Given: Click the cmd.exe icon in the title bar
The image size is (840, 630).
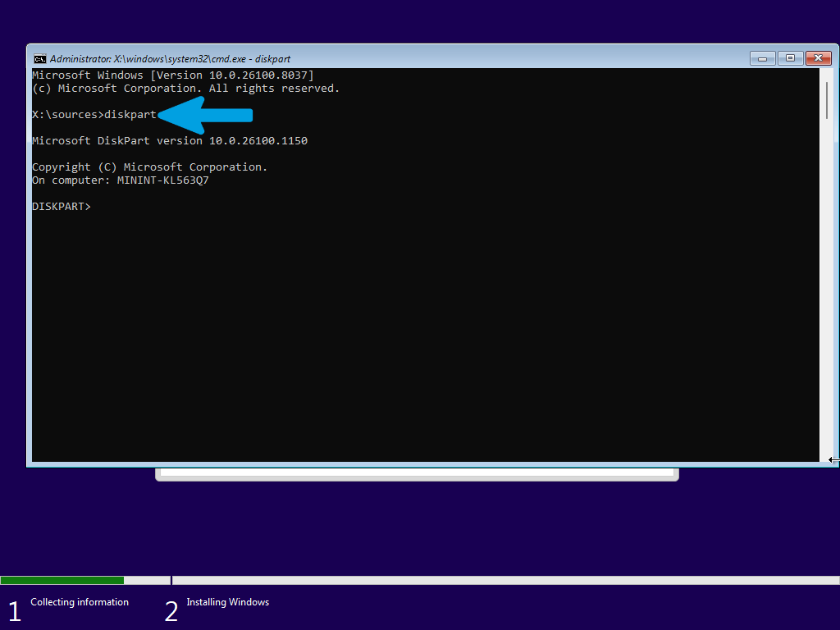Looking at the screenshot, I should [40, 58].
